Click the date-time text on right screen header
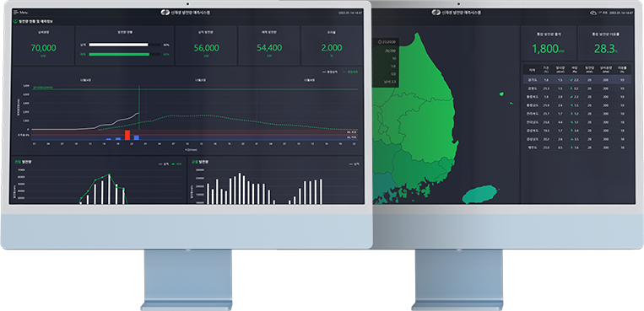 point(621,13)
